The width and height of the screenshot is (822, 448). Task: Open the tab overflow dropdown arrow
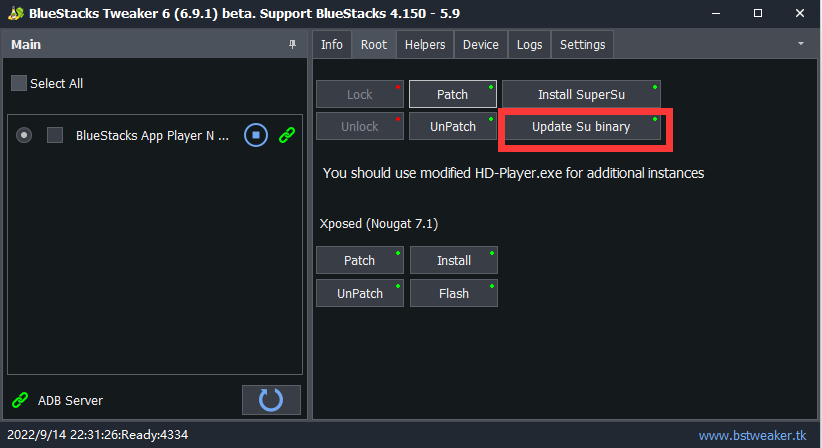coord(801,44)
